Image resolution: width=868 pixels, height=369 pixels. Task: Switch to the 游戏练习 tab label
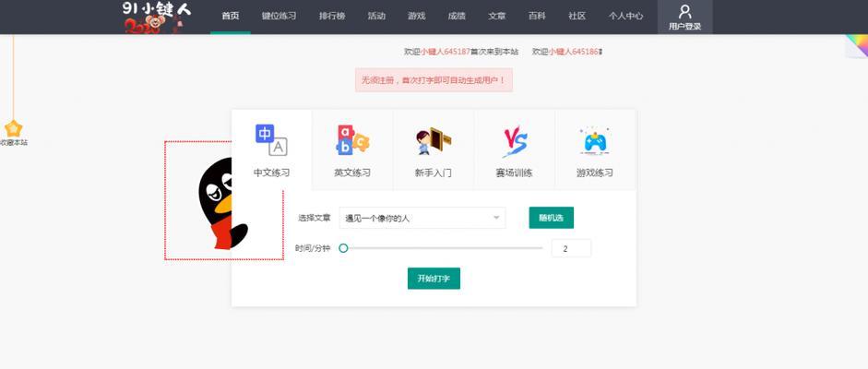click(595, 173)
